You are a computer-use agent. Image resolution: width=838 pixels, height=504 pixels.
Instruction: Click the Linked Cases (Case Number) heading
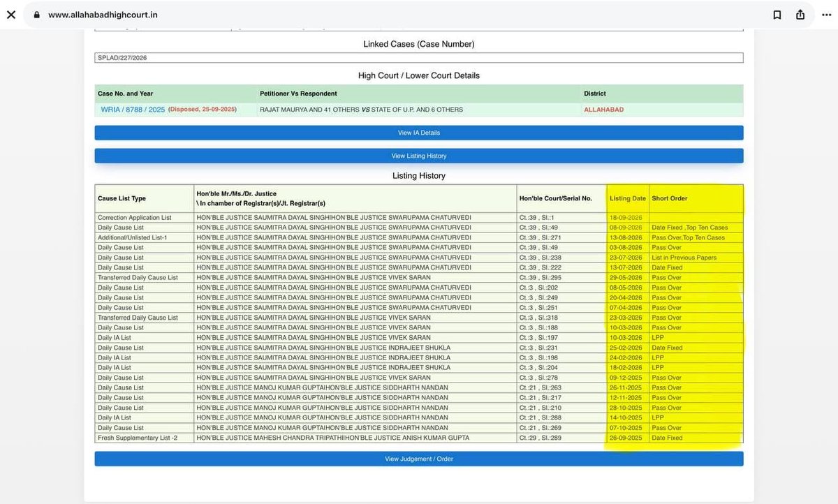pos(419,44)
